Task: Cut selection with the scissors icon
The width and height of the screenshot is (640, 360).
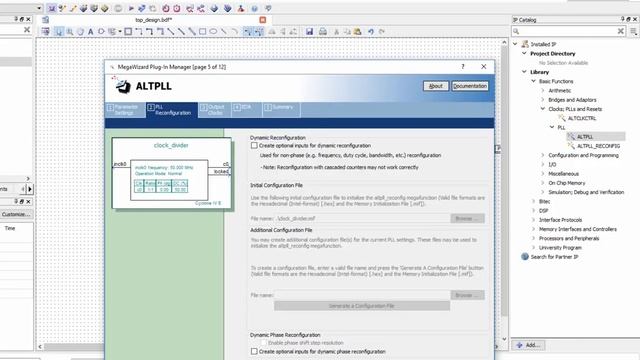Action: (336, 31)
